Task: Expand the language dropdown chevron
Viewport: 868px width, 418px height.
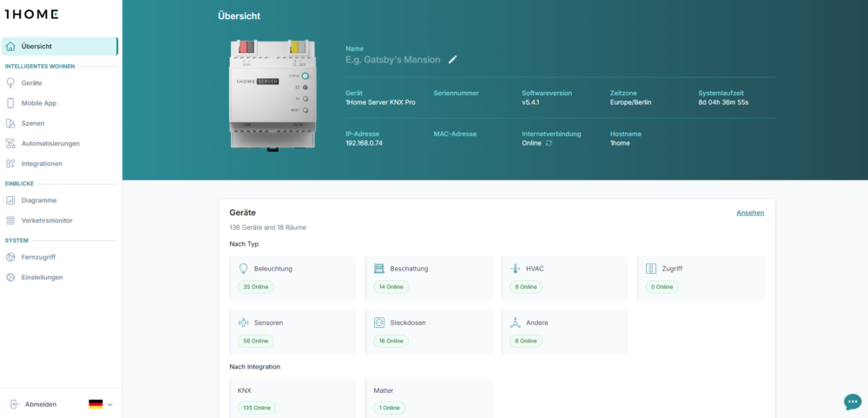Action: coord(109,405)
